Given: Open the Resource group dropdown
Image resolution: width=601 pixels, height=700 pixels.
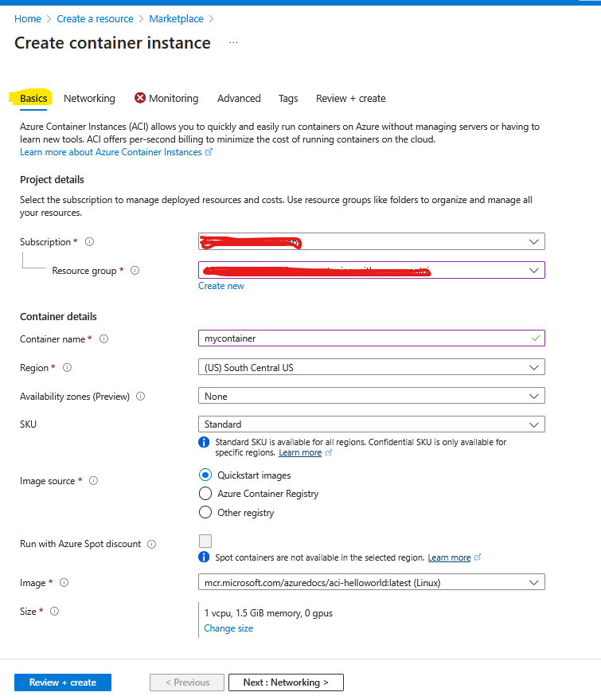Looking at the screenshot, I should click(x=372, y=270).
